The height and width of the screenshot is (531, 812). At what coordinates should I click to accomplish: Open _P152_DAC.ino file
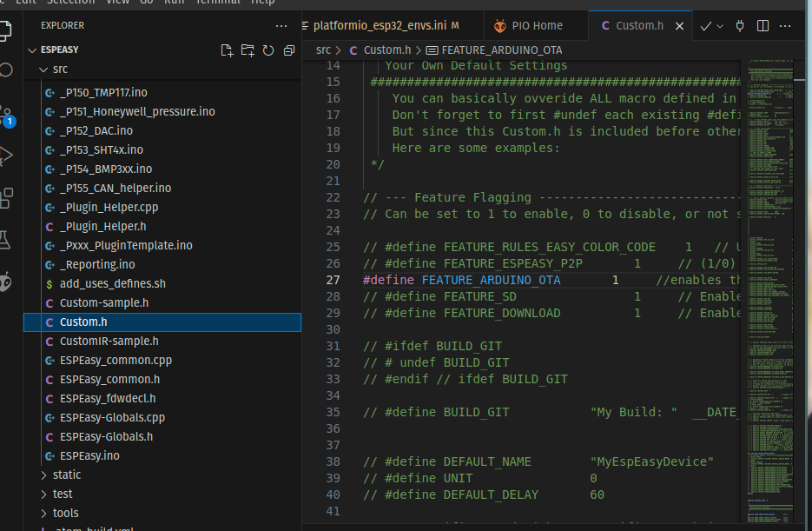pos(162,130)
